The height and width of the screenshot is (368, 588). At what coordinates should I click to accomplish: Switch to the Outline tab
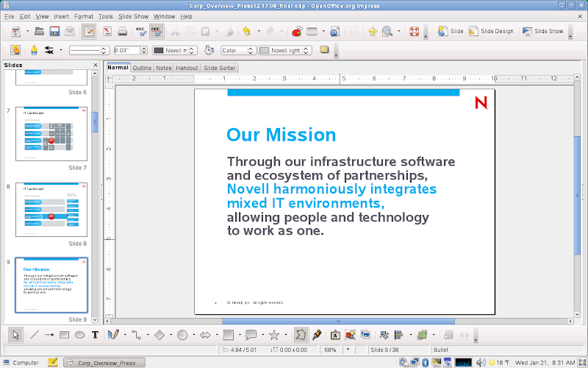tap(142, 68)
